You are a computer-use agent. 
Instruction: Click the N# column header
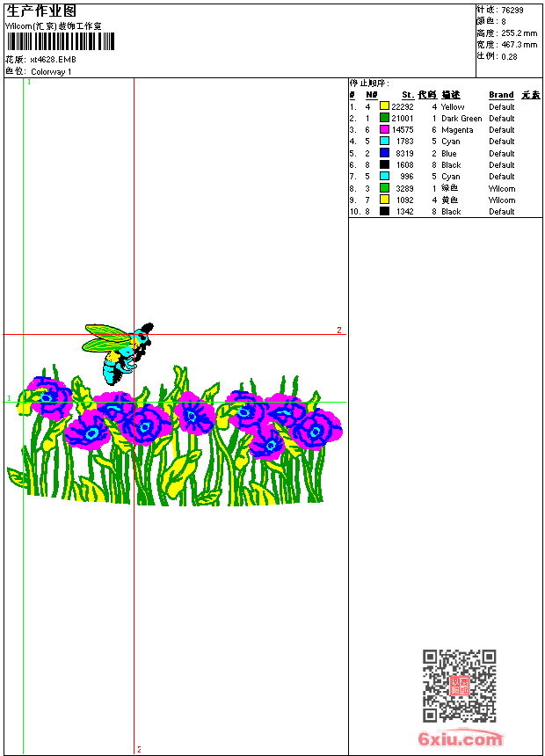[371, 95]
